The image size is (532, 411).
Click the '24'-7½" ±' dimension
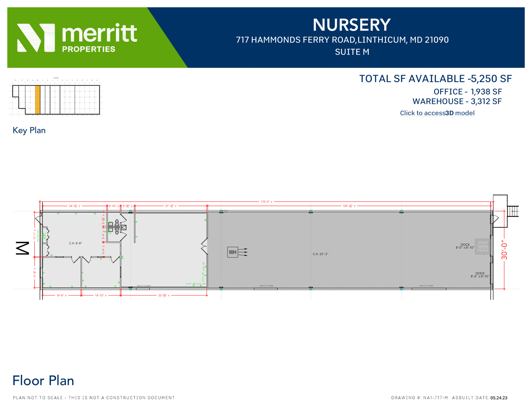(75, 206)
